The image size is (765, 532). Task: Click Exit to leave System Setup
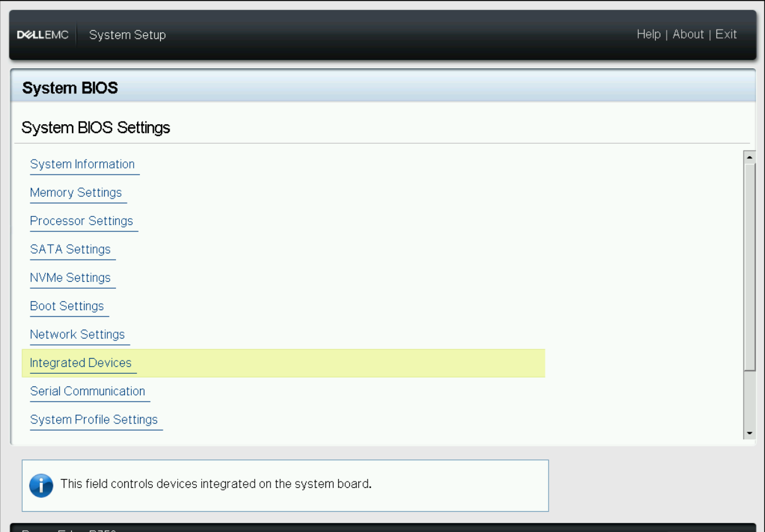726,34
